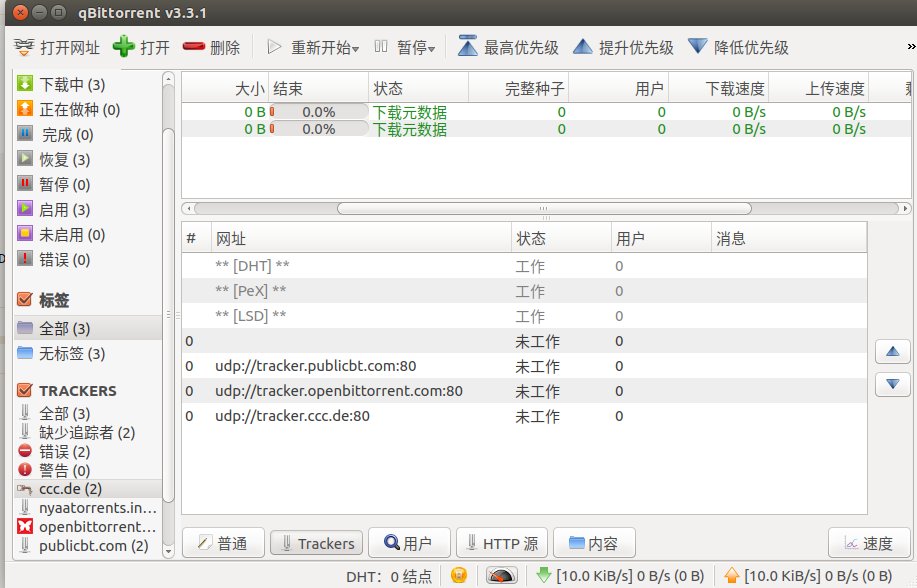Select the ** [DHT] ** tracker row
Image resolution: width=917 pixels, height=588 pixels.
[524, 266]
